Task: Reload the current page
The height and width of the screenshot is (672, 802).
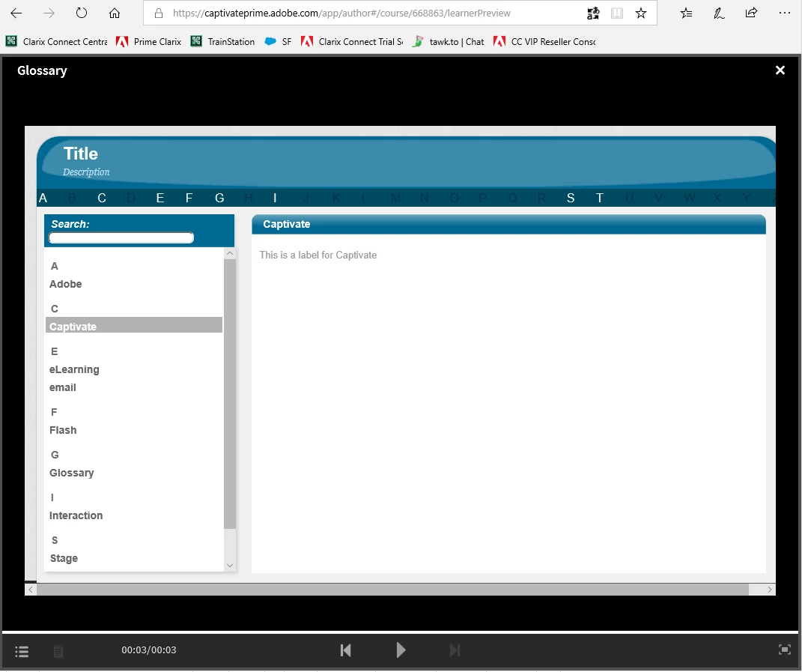Action: [x=82, y=13]
